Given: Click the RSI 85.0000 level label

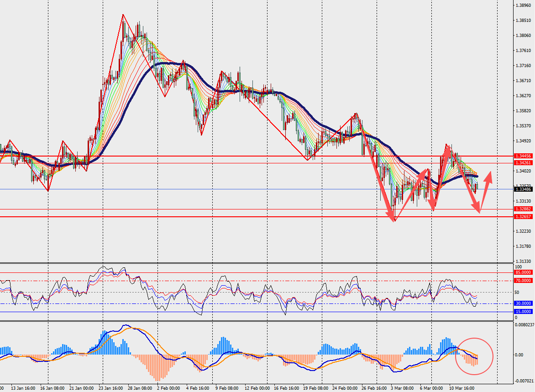Looking at the screenshot, I should pos(523,272).
